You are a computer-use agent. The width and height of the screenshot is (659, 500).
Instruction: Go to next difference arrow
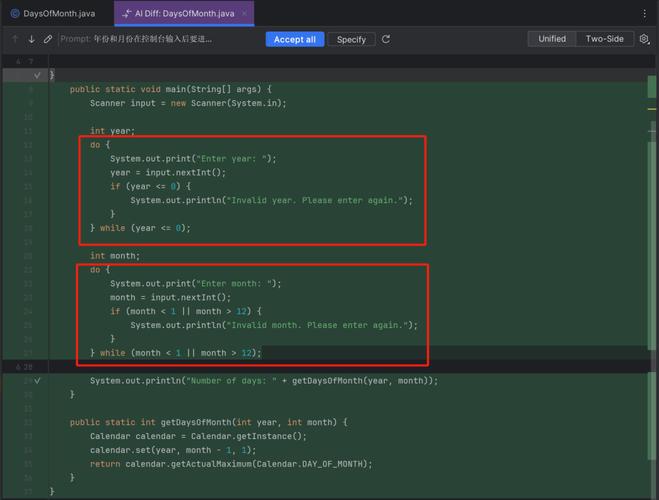pos(32,39)
